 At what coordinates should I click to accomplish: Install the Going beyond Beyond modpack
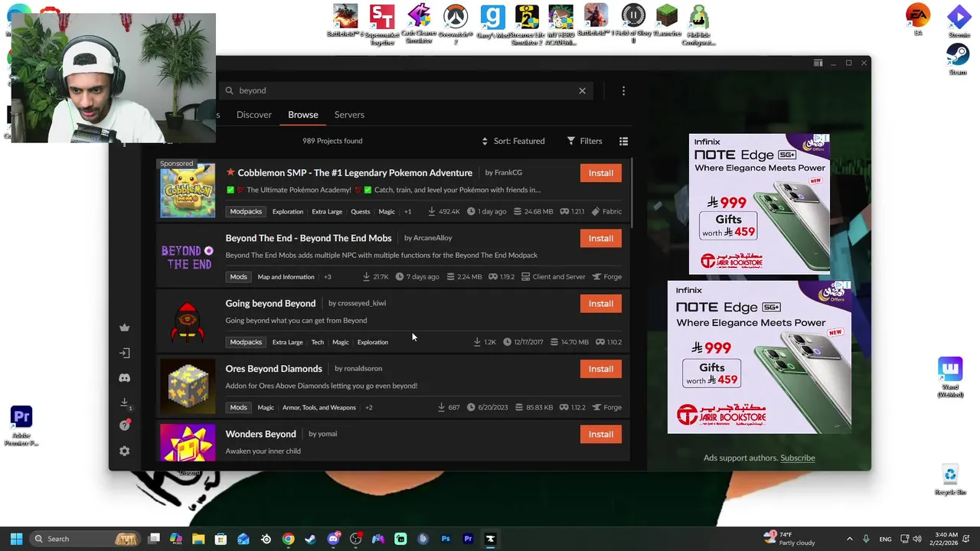(x=601, y=304)
